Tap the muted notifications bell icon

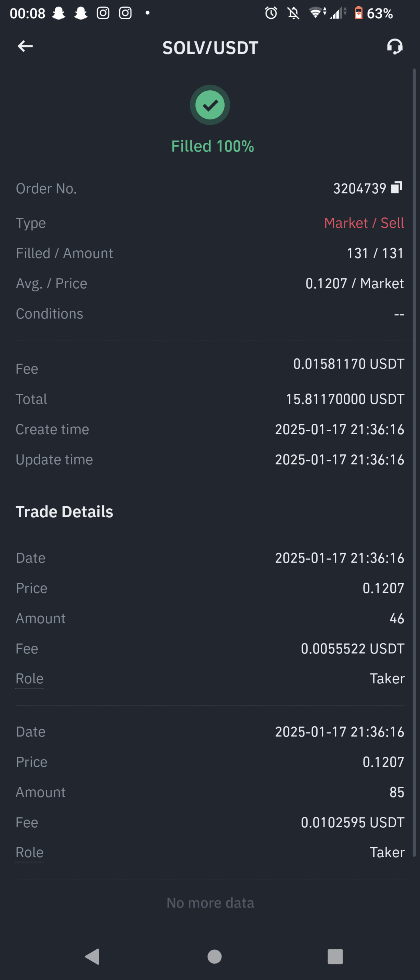point(293,13)
